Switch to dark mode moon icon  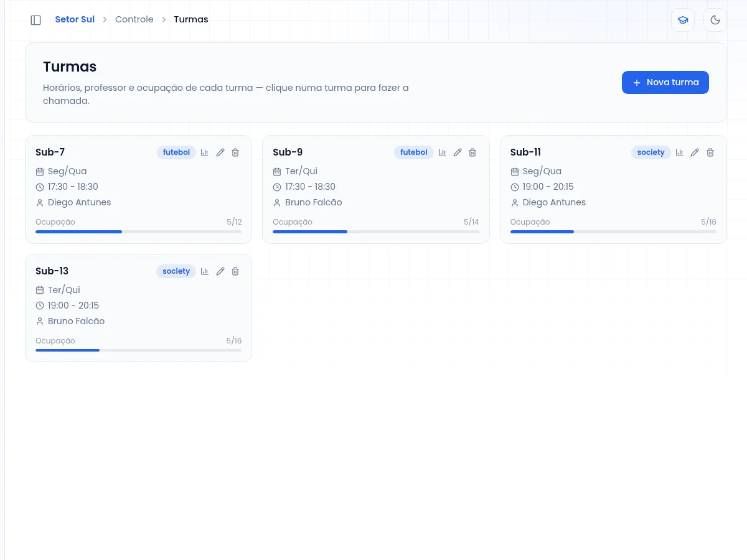tap(715, 20)
